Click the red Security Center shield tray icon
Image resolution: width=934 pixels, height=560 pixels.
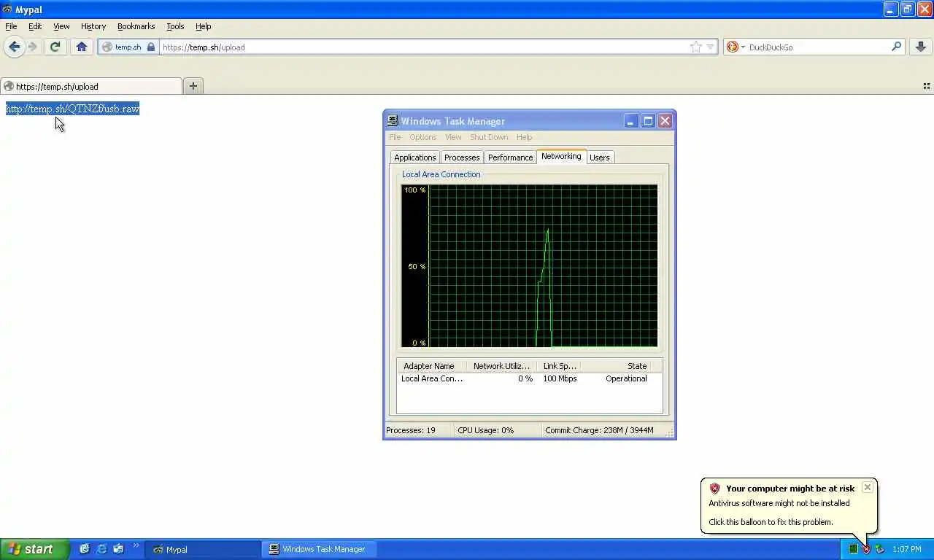(x=866, y=549)
